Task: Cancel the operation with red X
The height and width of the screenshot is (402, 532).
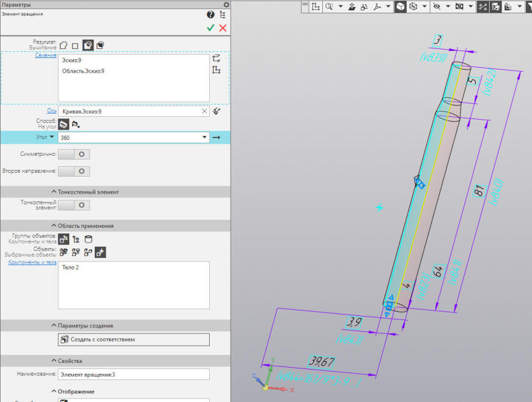Action: tap(223, 28)
